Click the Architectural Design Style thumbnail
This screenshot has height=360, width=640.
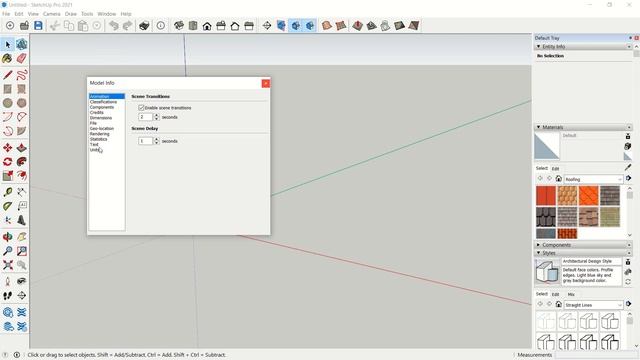pyautogui.click(x=547, y=271)
